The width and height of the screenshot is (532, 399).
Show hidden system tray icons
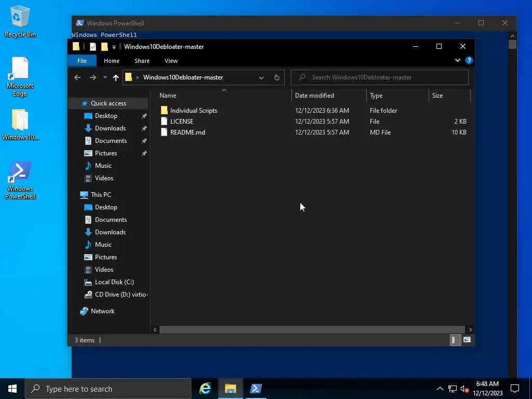pos(440,389)
